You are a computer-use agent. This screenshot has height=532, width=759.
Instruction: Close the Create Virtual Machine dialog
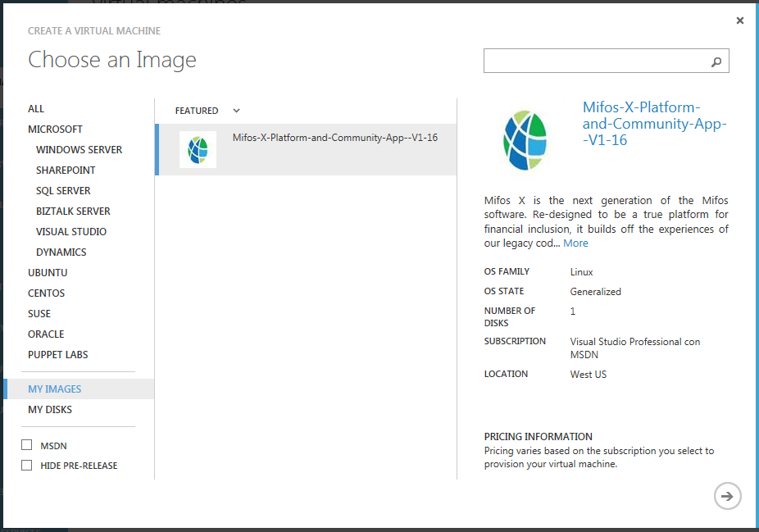[740, 20]
